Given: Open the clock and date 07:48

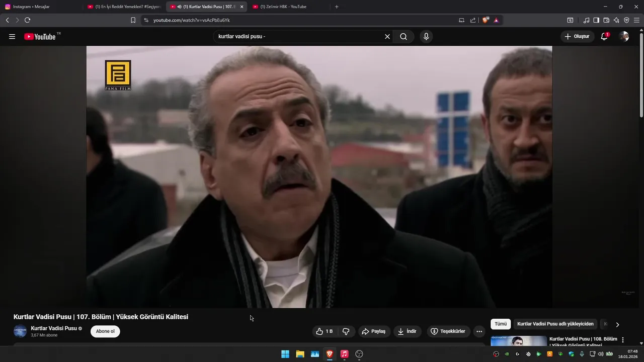Looking at the screenshot, I should (x=628, y=354).
